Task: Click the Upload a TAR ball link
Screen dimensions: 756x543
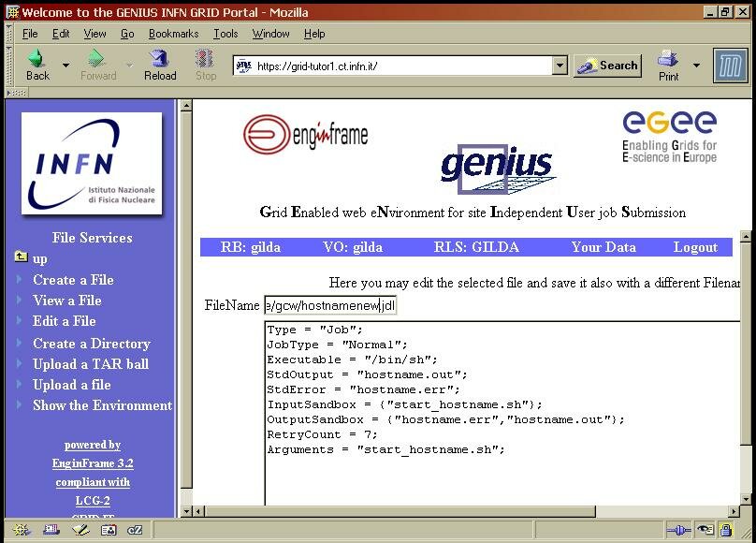Action: [91, 364]
